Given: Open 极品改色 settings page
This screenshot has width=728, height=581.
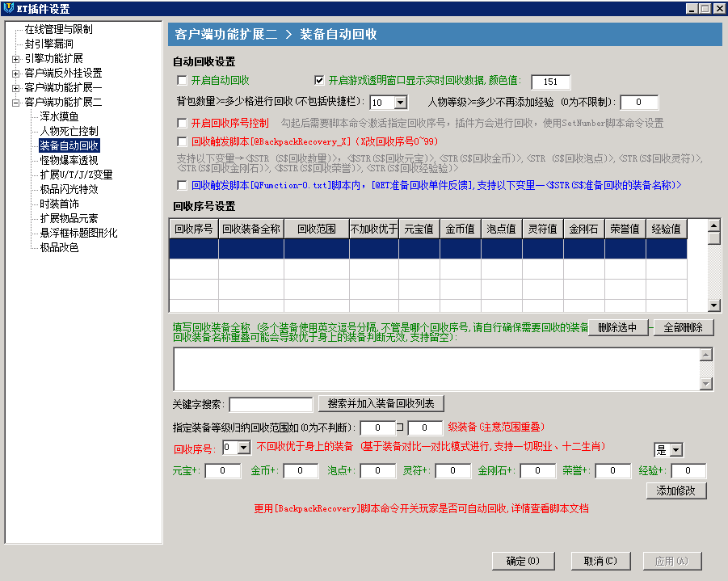Looking at the screenshot, I should point(59,247).
